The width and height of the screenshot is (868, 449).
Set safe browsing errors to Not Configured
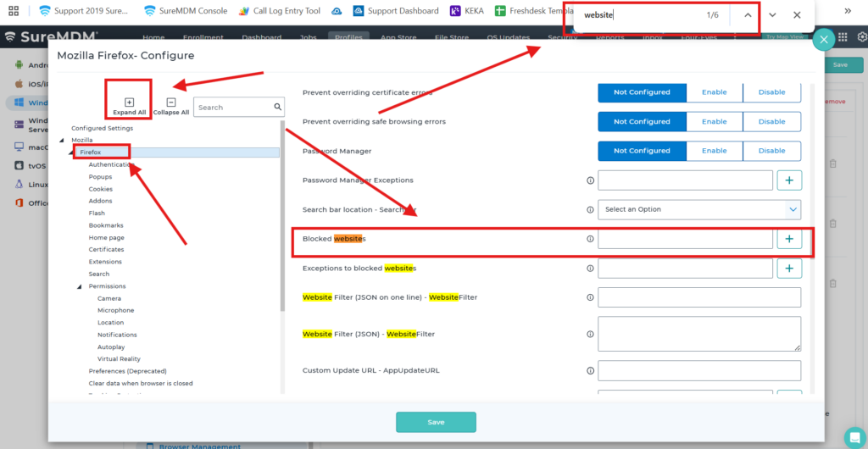(643, 122)
